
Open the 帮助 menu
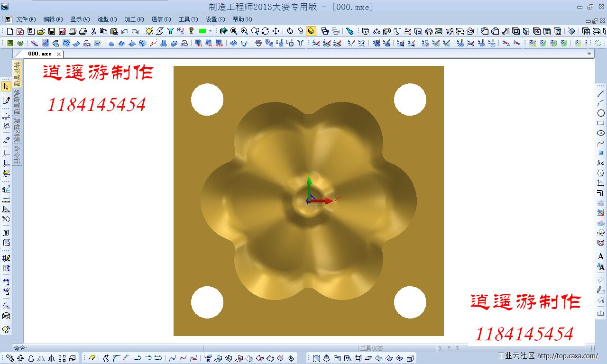[x=242, y=19]
